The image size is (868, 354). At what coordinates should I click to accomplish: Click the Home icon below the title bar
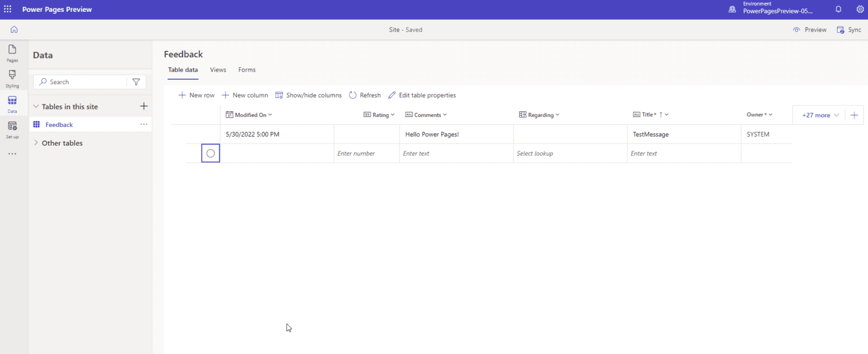click(14, 29)
